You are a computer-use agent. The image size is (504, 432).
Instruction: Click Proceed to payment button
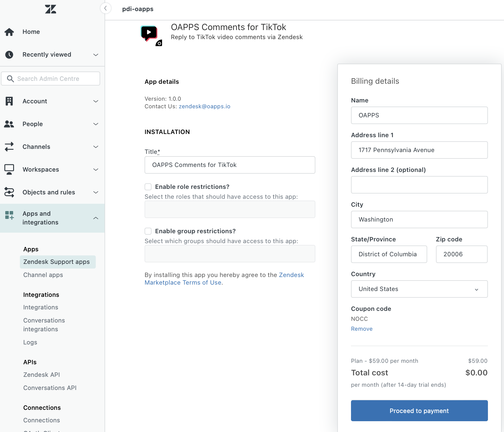click(419, 411)
